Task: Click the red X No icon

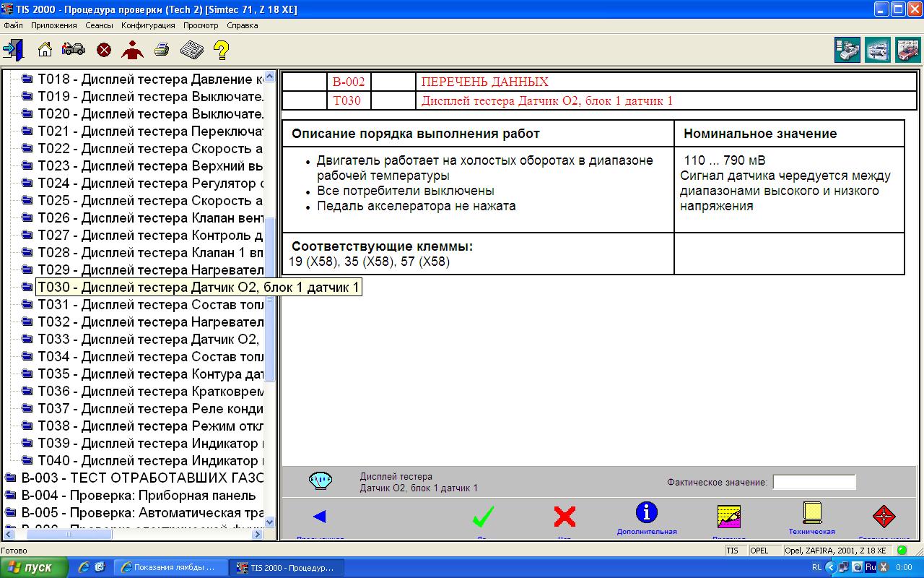Action: (565, 517)
